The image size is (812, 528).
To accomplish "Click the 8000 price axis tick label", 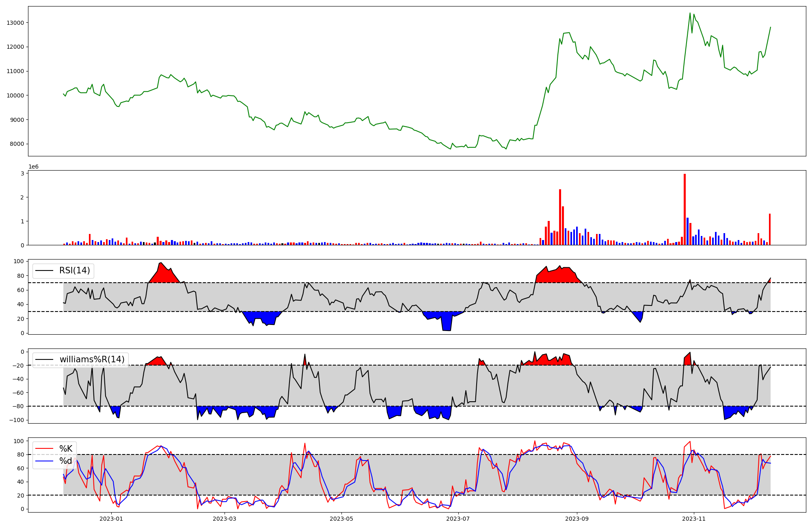I will [x=17, y=144].
